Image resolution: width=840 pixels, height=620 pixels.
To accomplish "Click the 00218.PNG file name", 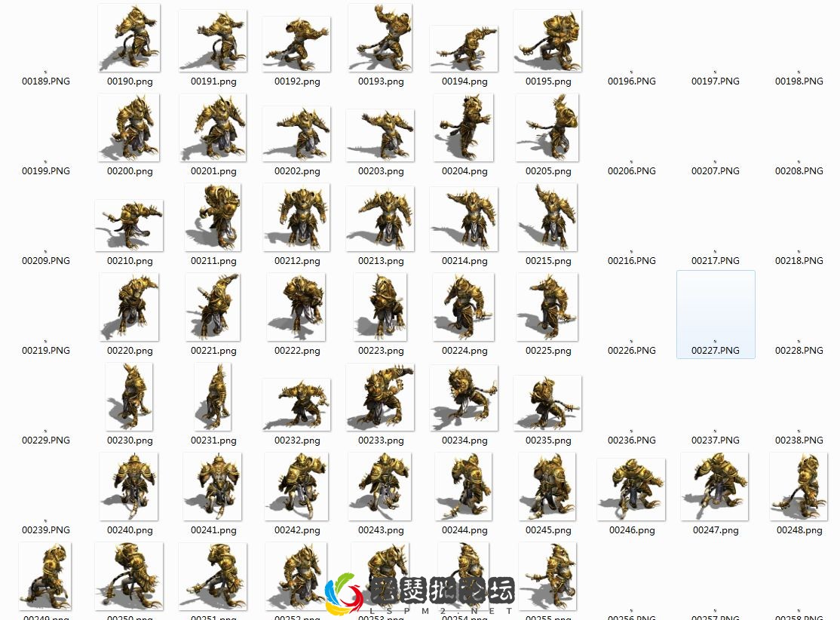I will point(799,261).
